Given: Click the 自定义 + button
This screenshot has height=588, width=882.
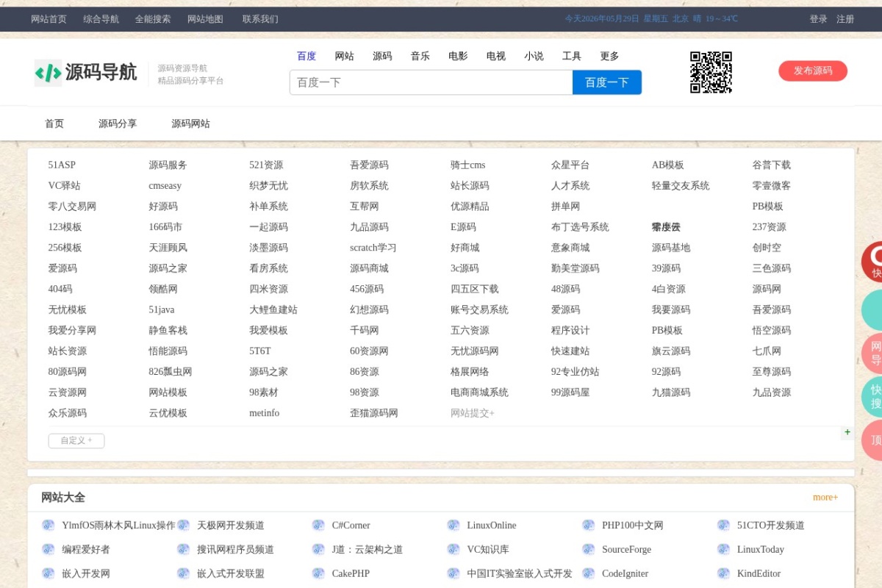Looking at the screenshot, I should tap(76, 441).
